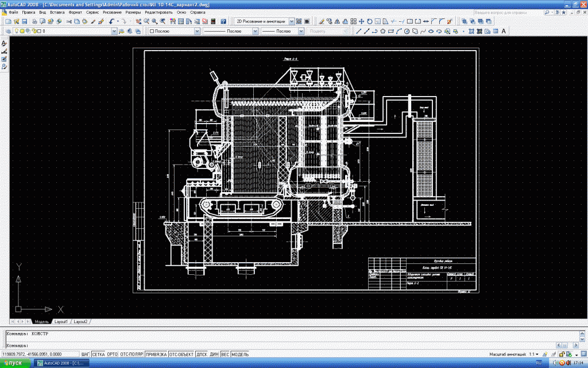Viewport: 588px width, 368px height.
Task: Expand the layer list dropdown
Action: point(114,31)
